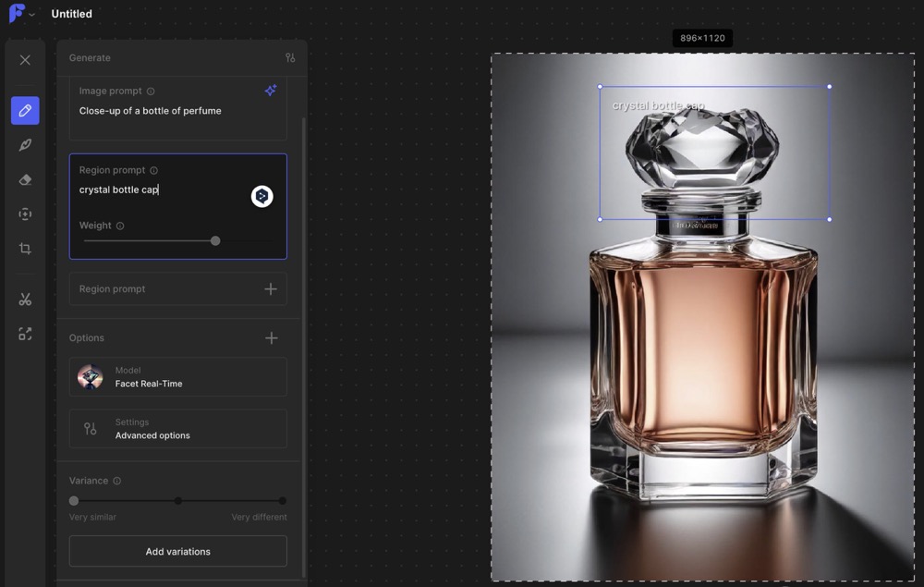Select the scissors cut-out tool
The width and height of the screenshot is (924, 587).
pos(25,300)
